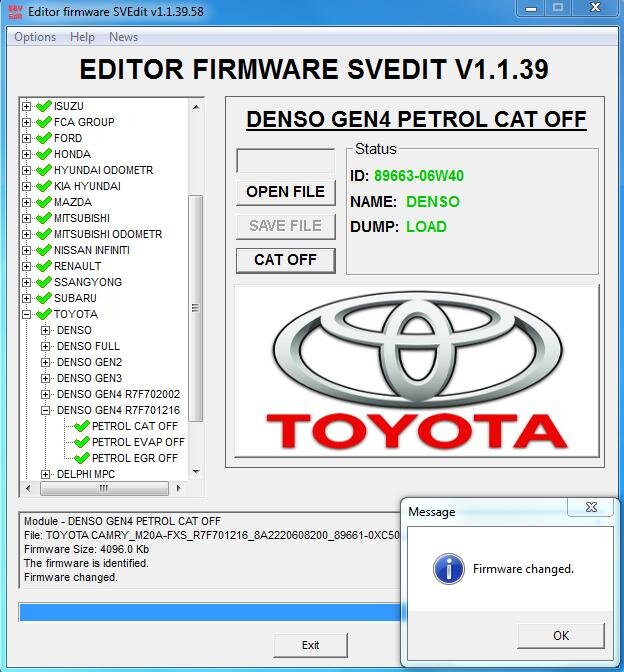Collapse the TOYOTA tree node
Screen dimensions: 624x672
pos(27,314)
